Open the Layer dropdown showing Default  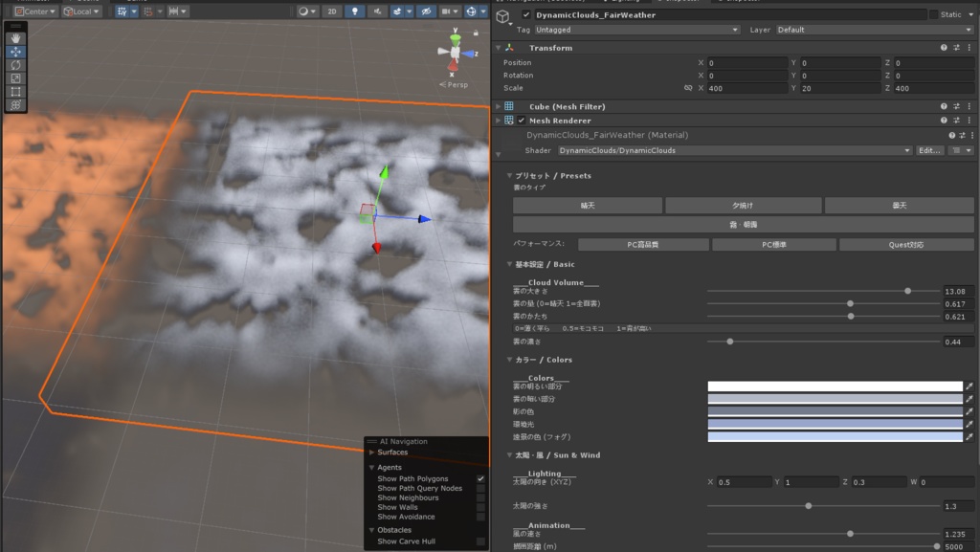coord(874,30)
